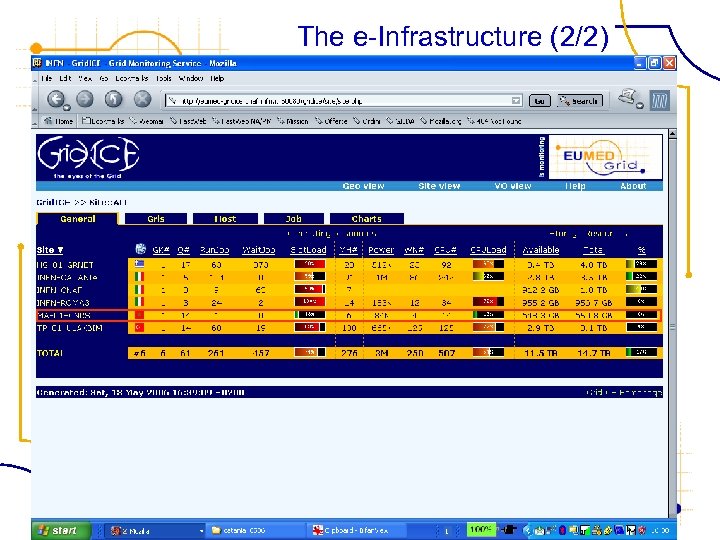This screenshot has height=540, width=720.
Task: Open the Geo view link
Action: 363,186
